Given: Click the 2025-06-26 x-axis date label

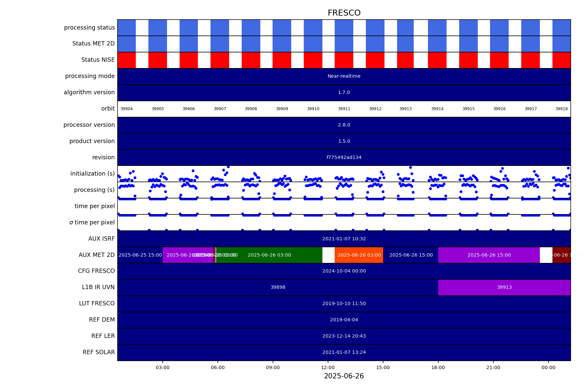Looking at the screenshot, I should (344, 376).
